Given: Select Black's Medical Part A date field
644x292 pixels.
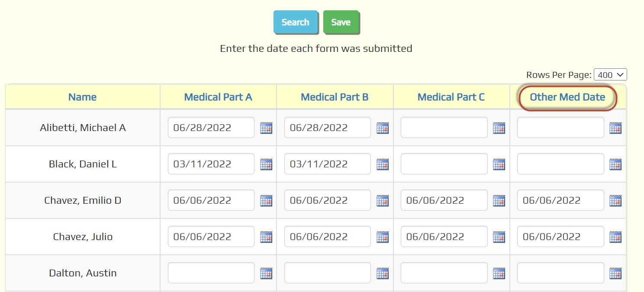Looking at the screenshot, I should 211,164.
